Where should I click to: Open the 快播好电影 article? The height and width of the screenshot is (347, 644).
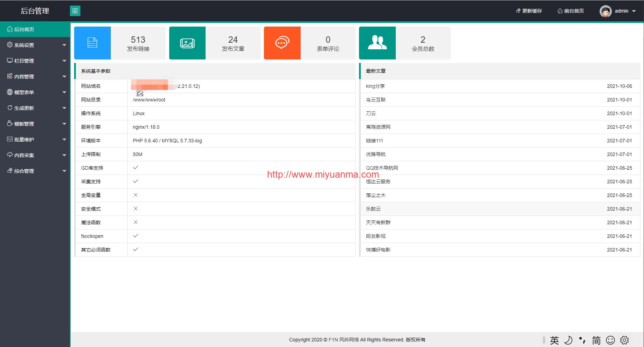[378, 250]
